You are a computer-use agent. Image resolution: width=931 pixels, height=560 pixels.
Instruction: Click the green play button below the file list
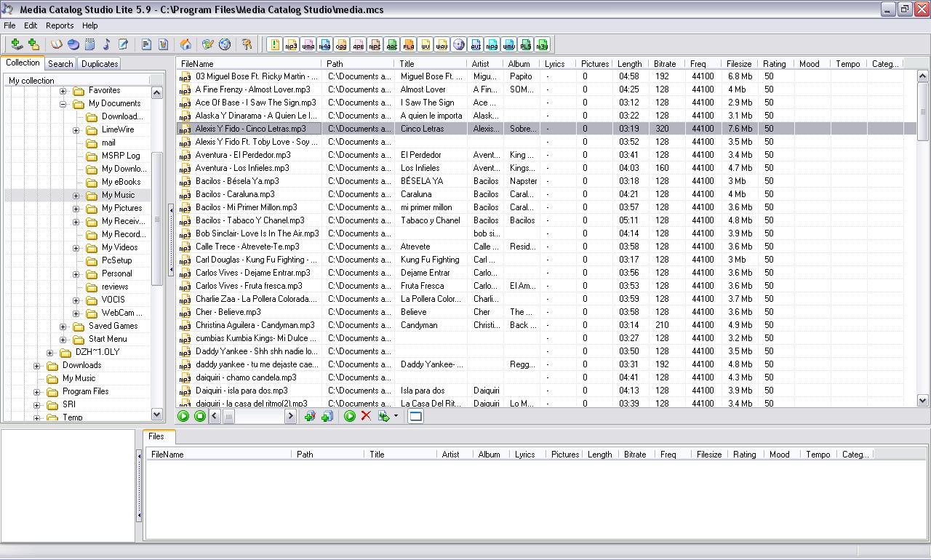click(x=183, y=416)
